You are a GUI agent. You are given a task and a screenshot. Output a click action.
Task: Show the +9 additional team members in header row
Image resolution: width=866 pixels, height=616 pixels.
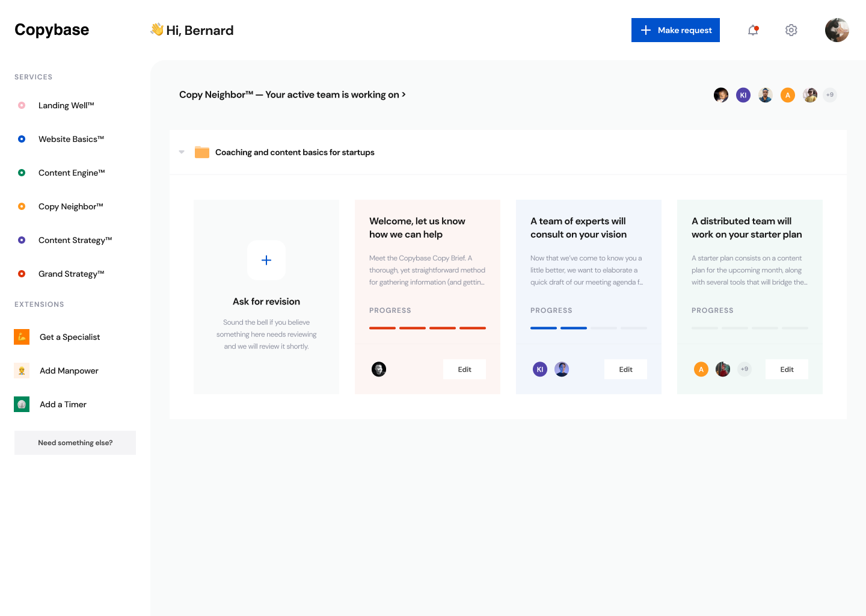tap(830, 95)
